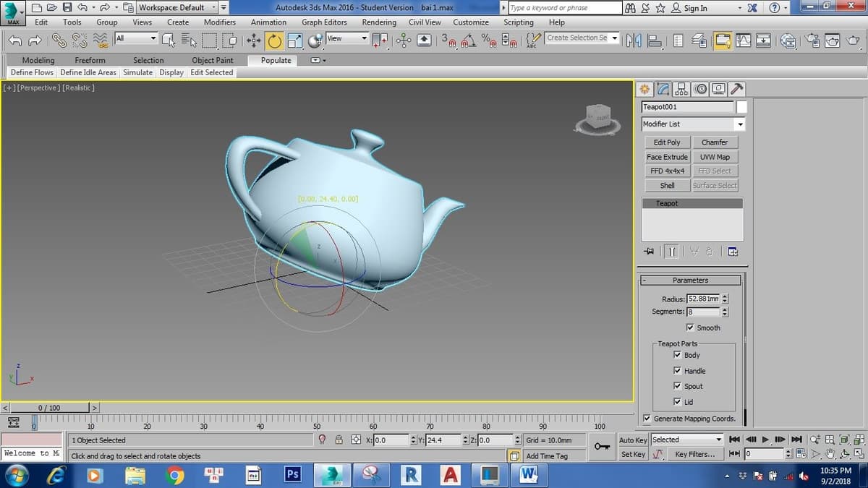Click the Define Flows button
The image size is (868, 488).
[x=32, y=72]
